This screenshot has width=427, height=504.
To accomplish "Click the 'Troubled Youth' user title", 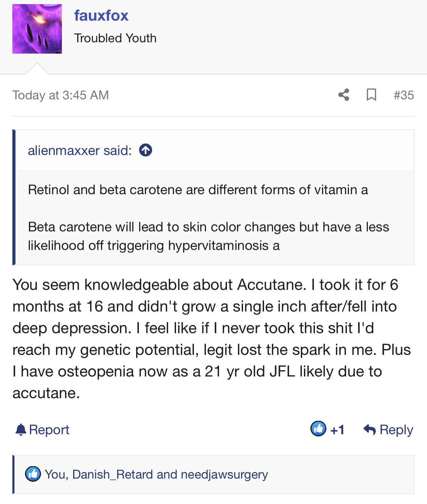I will point(115,38).
